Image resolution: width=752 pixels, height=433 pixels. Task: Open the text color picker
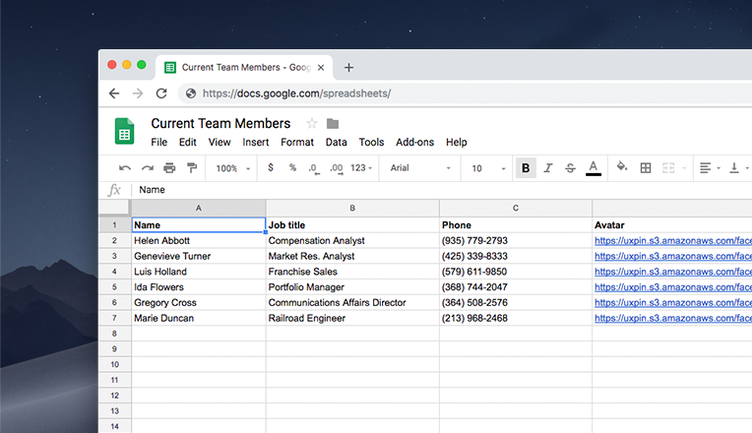coord(593,168)
